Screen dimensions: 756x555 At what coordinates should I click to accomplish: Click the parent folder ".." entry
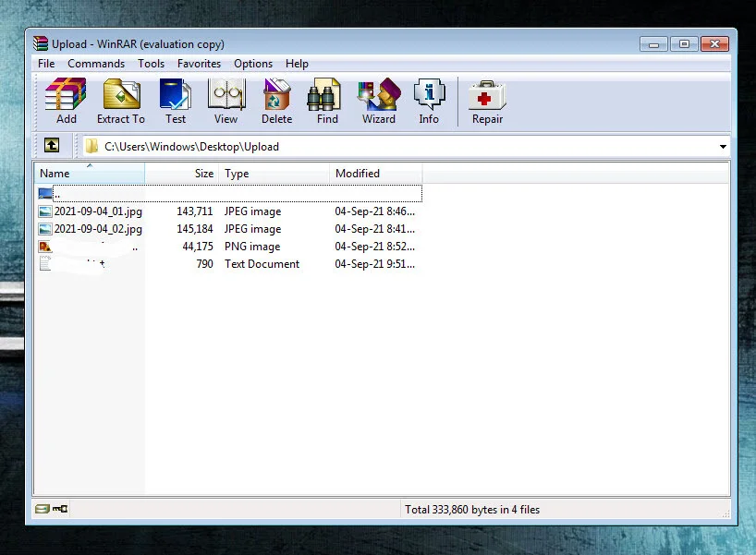tap(57, 194)
